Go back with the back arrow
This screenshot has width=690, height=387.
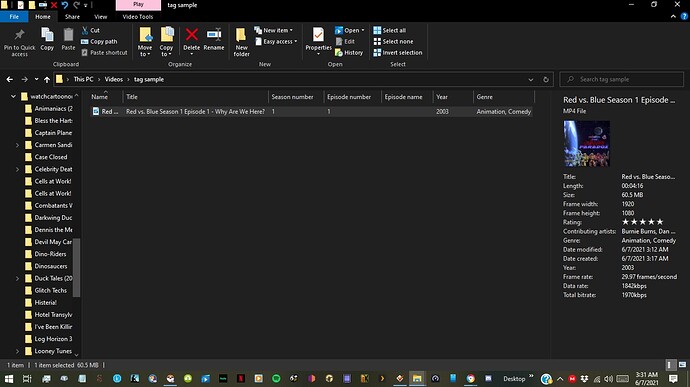click(x=10, y=79)
